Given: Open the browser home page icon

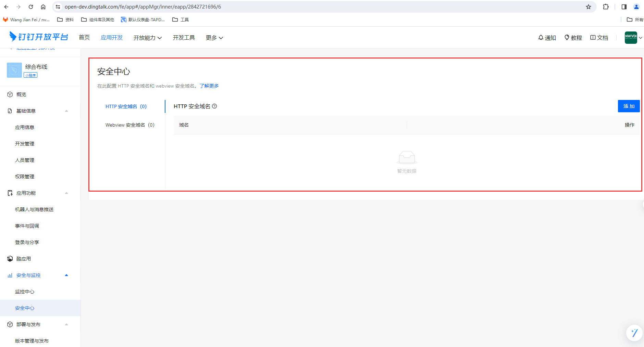Looking at the screenshot, I should click(x=43, y=7).
